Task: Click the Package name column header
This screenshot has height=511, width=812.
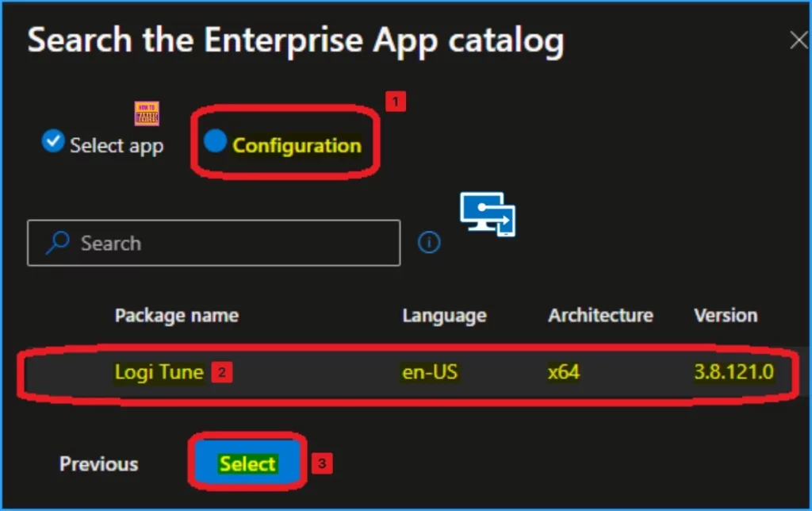Action: tap(177, 315)
